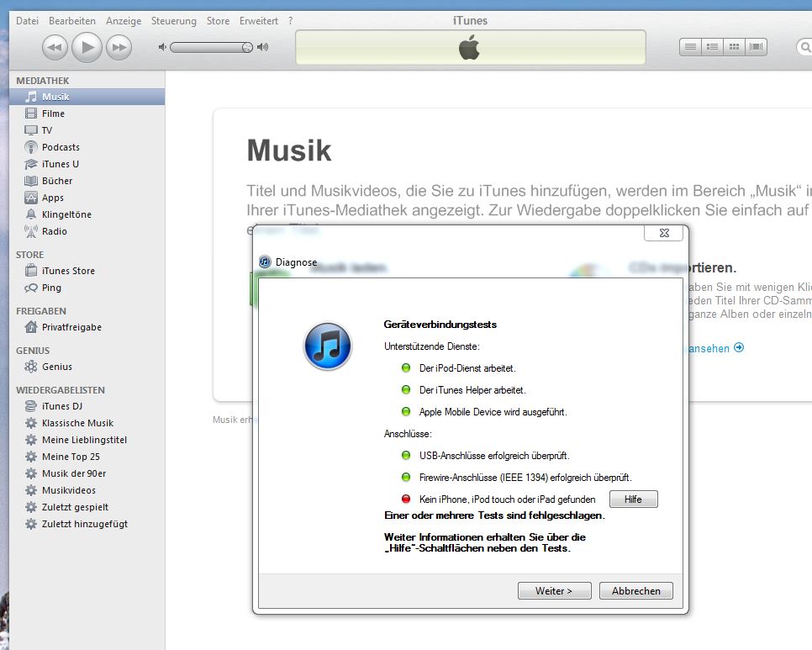Click the Hilfe button in Diagnose dialog
The height and width of the screenshot is (650, 812).
[633, 499]
